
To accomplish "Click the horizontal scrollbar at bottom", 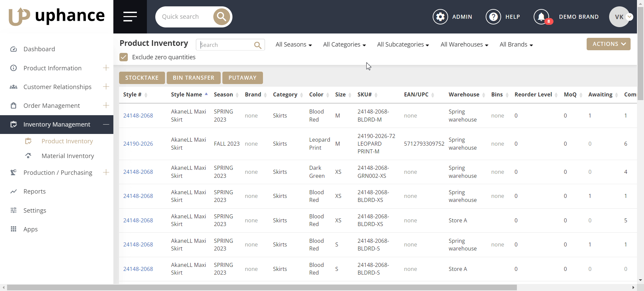I will (262, 288).
